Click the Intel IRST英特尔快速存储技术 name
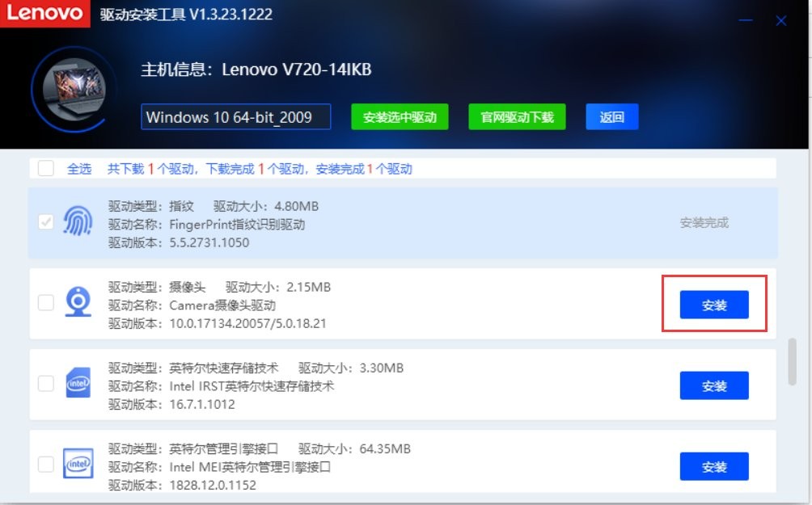 point(252,386)
